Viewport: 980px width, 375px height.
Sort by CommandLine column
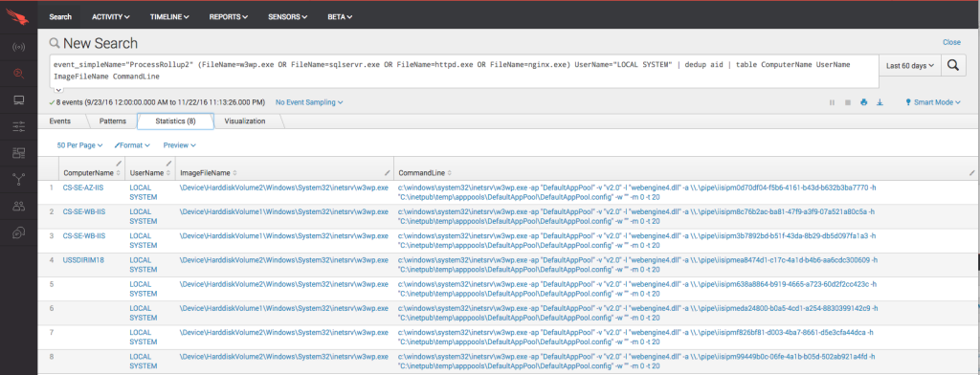(424, 172)
